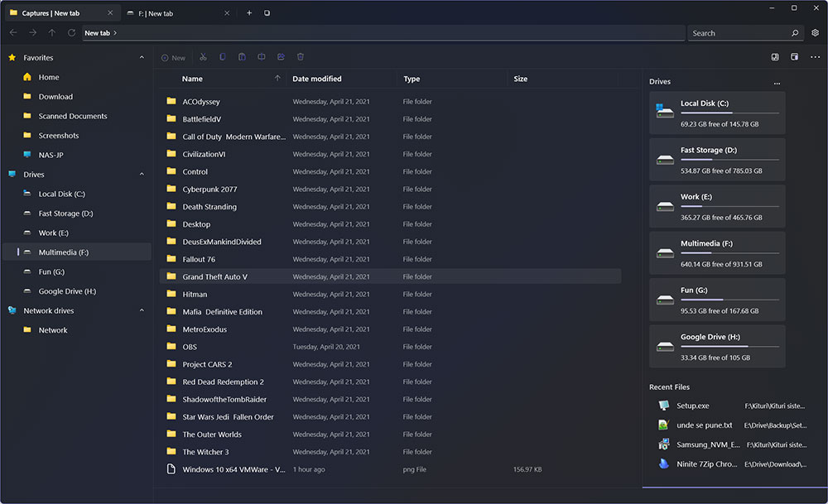Click the folder icon beside ACOdyssey

pyautogui.click(x=171, y=101)
